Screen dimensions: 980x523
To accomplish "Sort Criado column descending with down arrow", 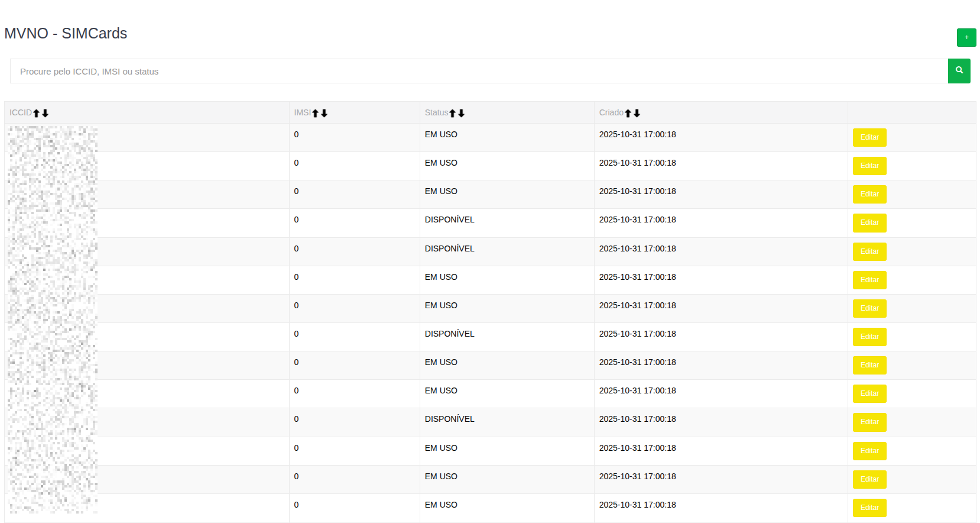I will tap(637, 113).
